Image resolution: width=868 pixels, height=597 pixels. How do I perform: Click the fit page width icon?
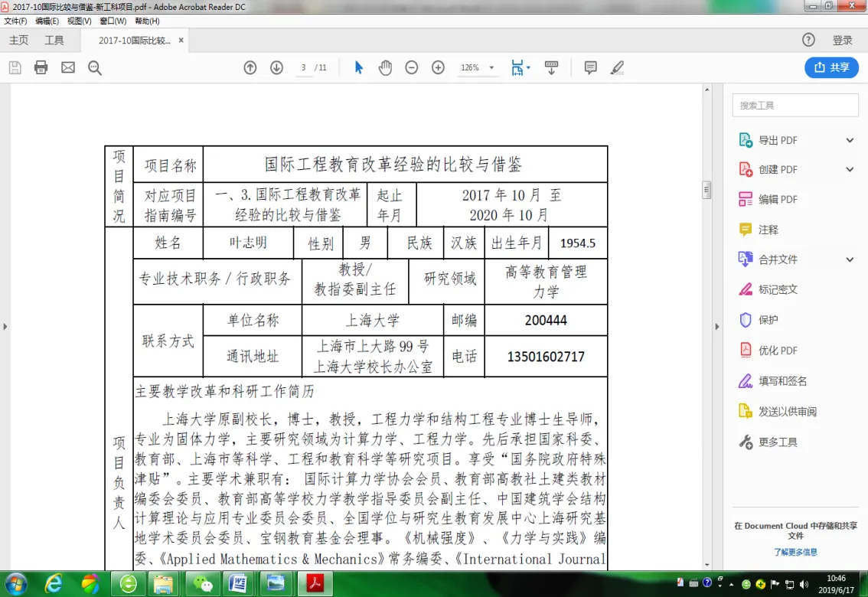click(517, 67)
